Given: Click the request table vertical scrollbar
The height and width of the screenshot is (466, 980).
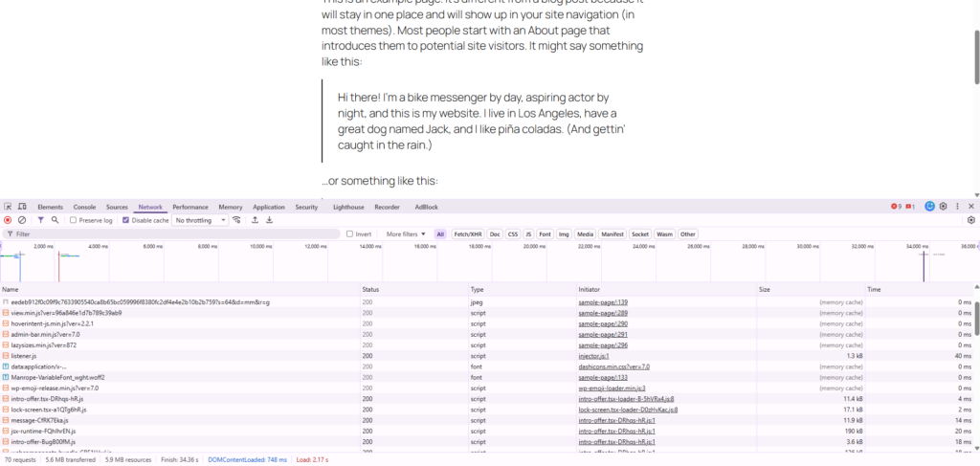Looking at the screenshot, I should pyautogui.click(x=976, y=319).
